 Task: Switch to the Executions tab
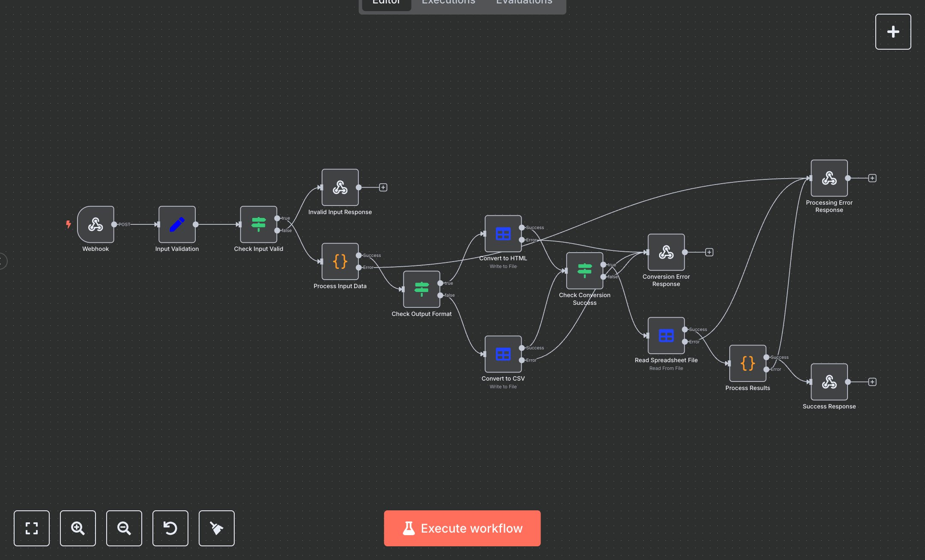[x=448, y=3]
